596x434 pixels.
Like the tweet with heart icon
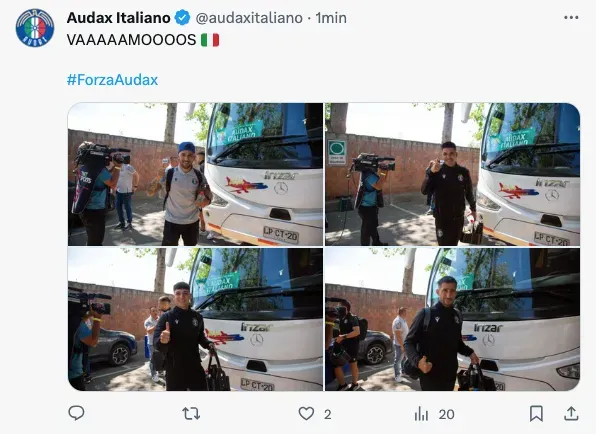(x=306, y=413)
